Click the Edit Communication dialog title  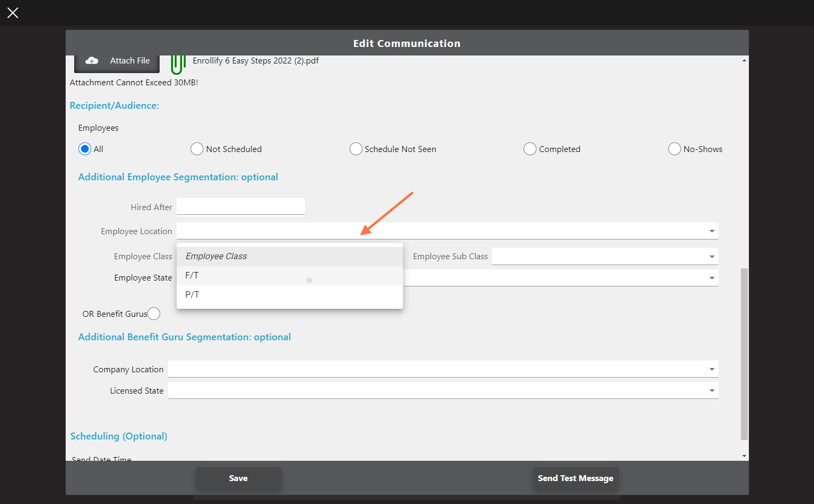pos(407,44)
